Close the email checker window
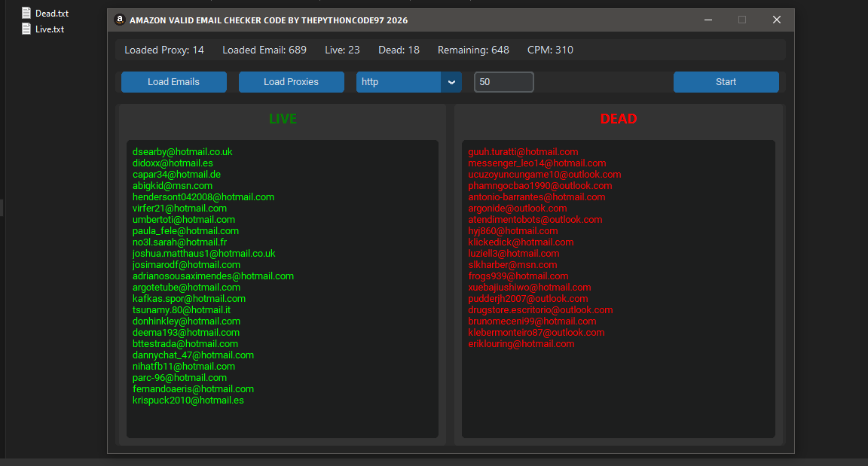 (777, 20)
